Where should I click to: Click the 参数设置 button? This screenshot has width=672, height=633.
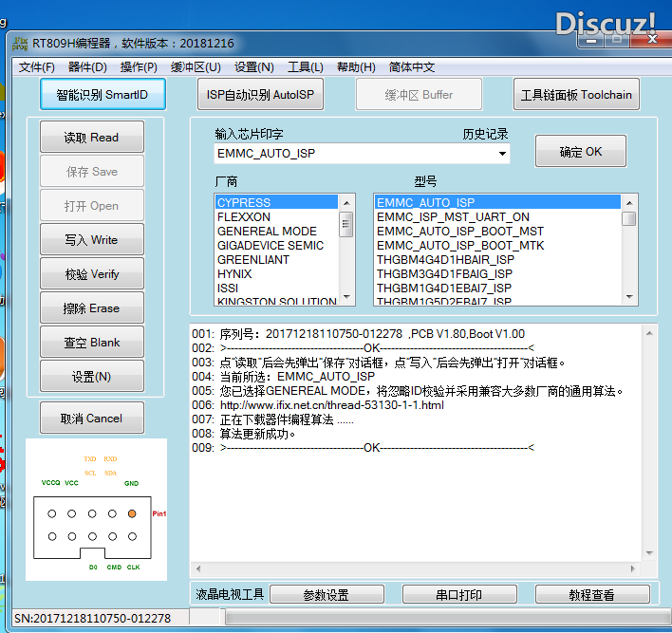pos(327,594)
